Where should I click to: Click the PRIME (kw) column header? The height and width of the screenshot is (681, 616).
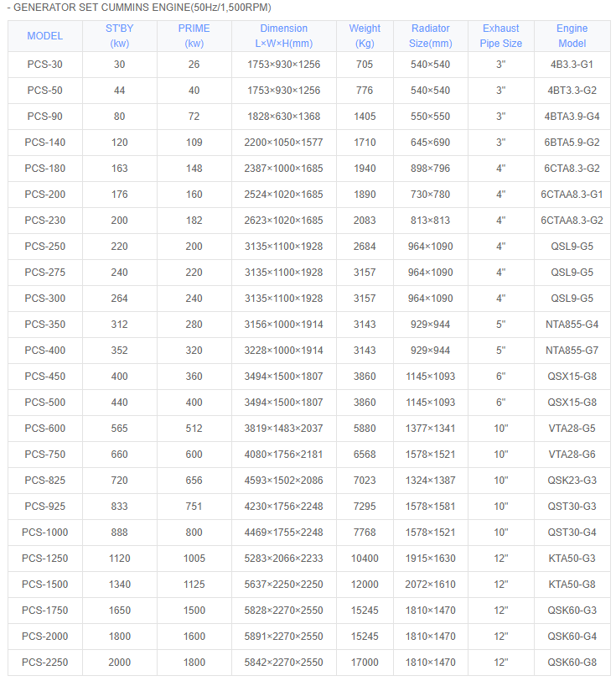[x=194, y=36]
